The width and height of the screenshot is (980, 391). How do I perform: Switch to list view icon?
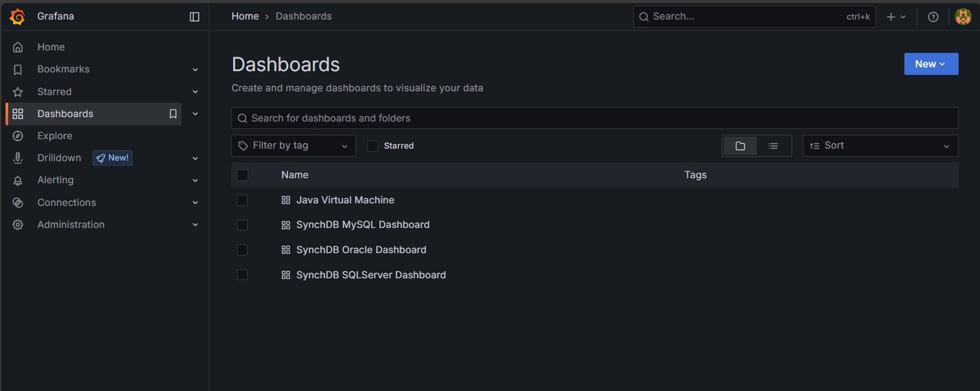(x=773, y=146)
